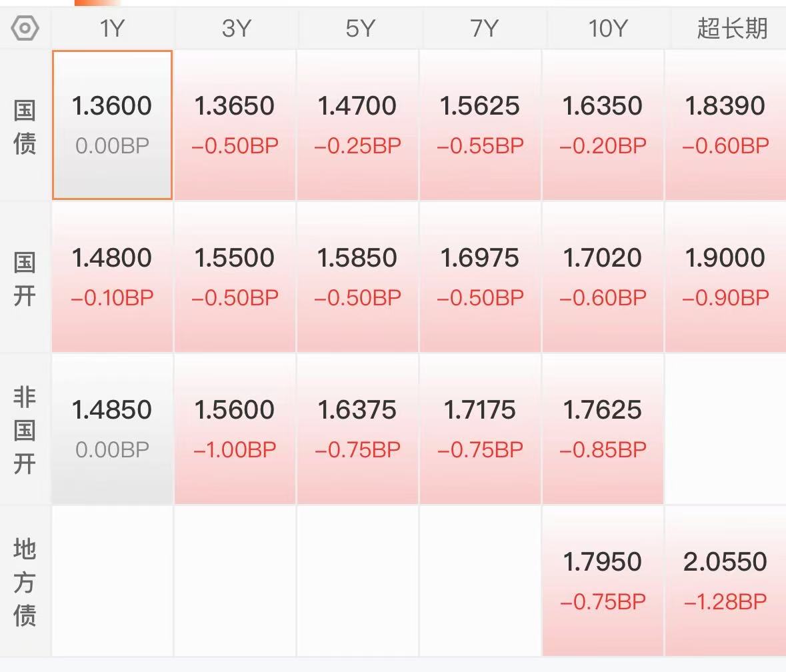This screenshot has height=672, width=786.
Task: Open 地方债 超长期 cell showing 2.0550
Action: [x=726, y=581]
